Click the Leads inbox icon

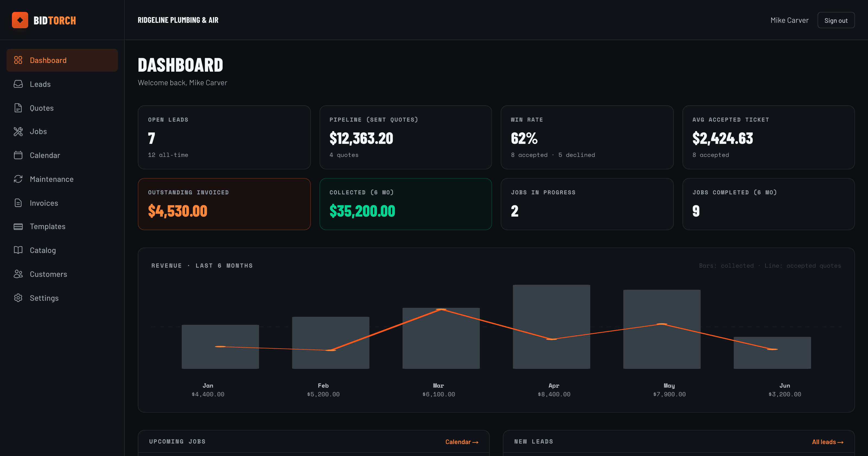click(18, 84)
